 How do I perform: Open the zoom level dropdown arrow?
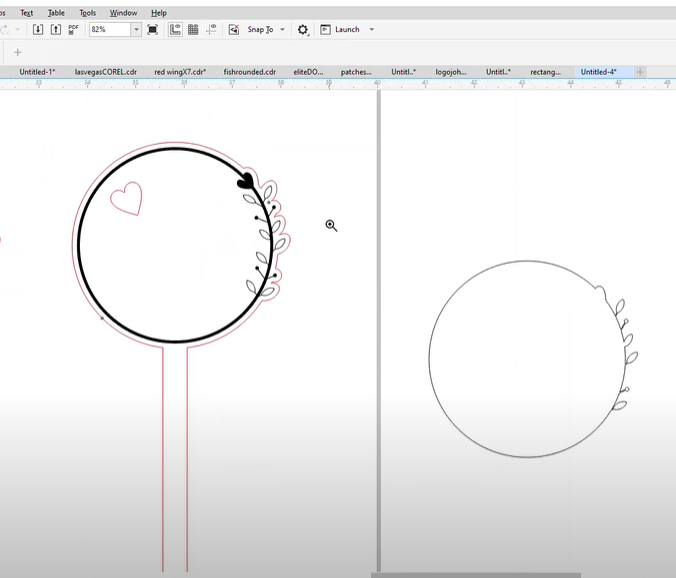[x=136, y=30]
